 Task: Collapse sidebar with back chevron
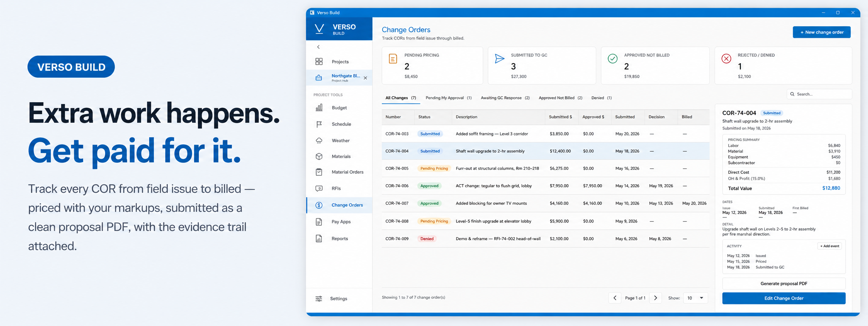pyautogui.click(x=318, y=47)
